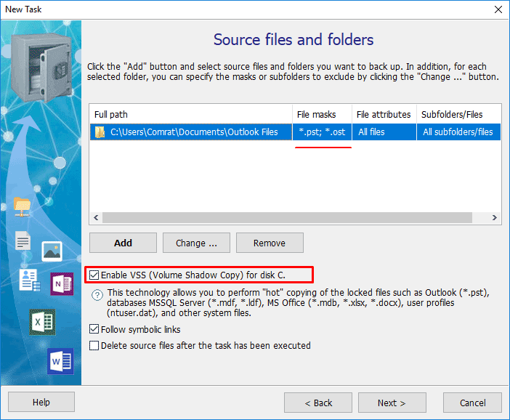Image resolution: width=510 pixels, height=420 pixels.
Task: Close the New Task window
Action: click(498, 9)
